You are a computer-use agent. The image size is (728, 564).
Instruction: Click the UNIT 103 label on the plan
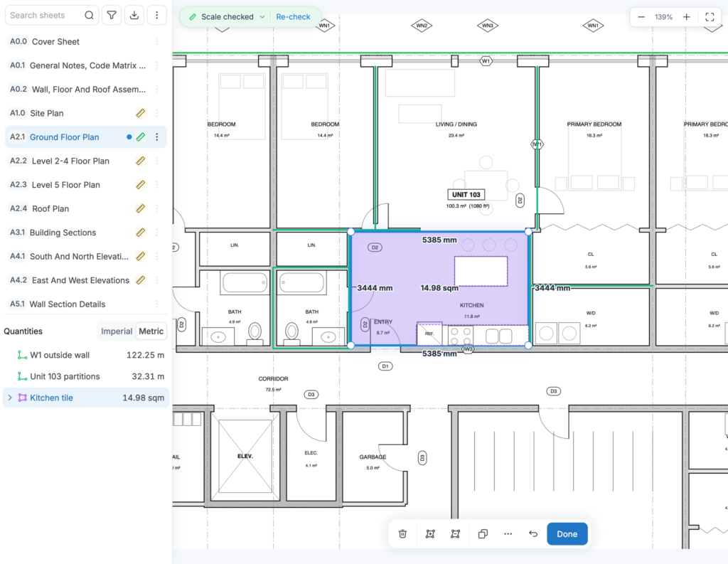point(466,195)
